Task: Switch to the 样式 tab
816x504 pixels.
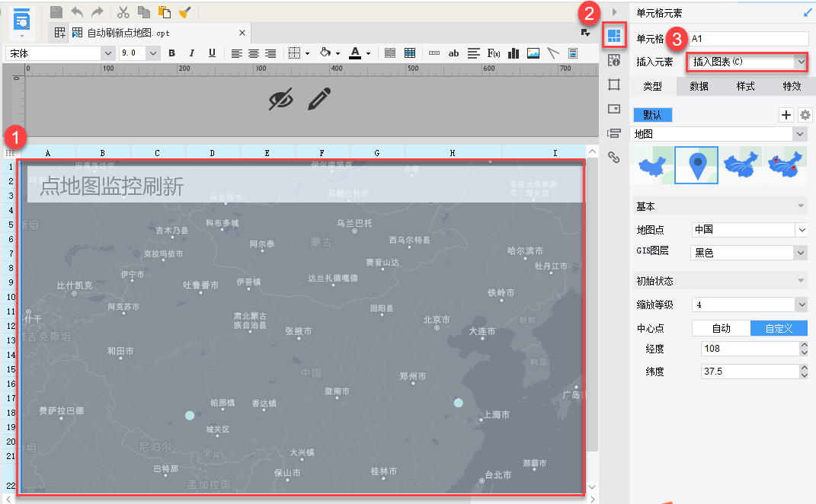Action: tap(745, 86)
